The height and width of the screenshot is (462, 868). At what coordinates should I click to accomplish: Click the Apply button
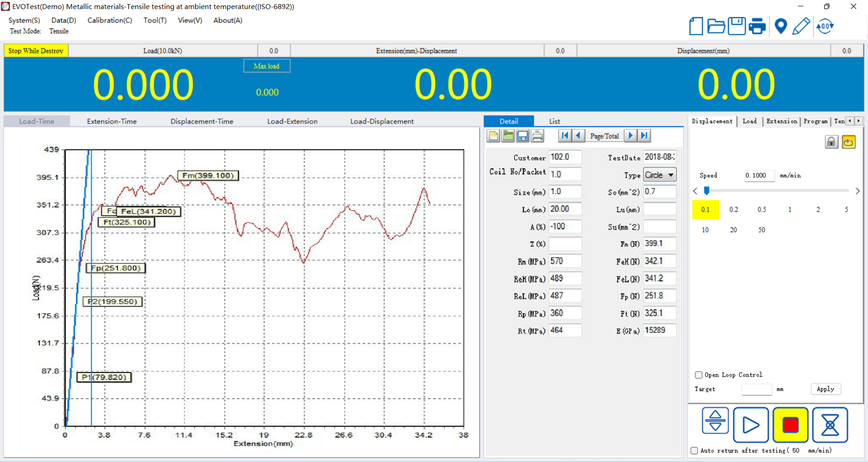[x=826, y=389]
